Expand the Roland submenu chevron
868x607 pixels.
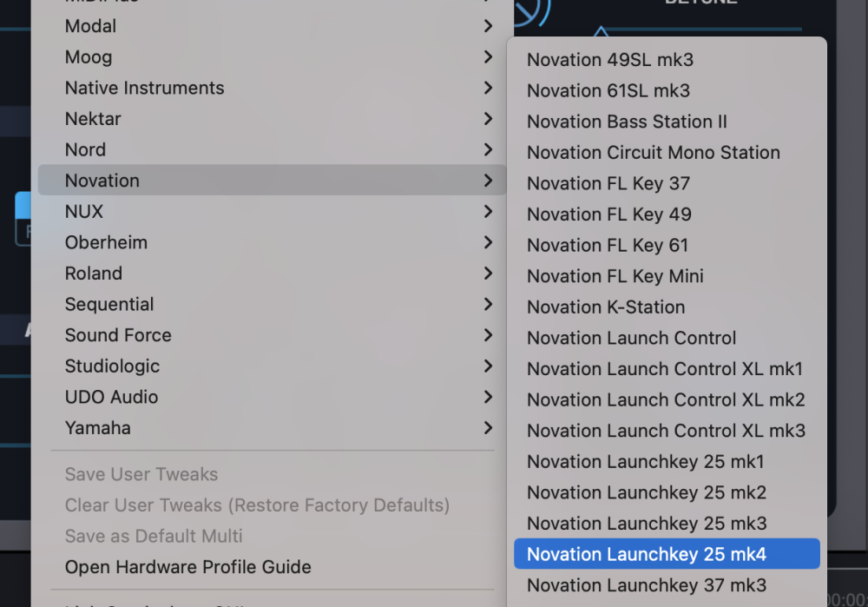click(x=489, y=274)
